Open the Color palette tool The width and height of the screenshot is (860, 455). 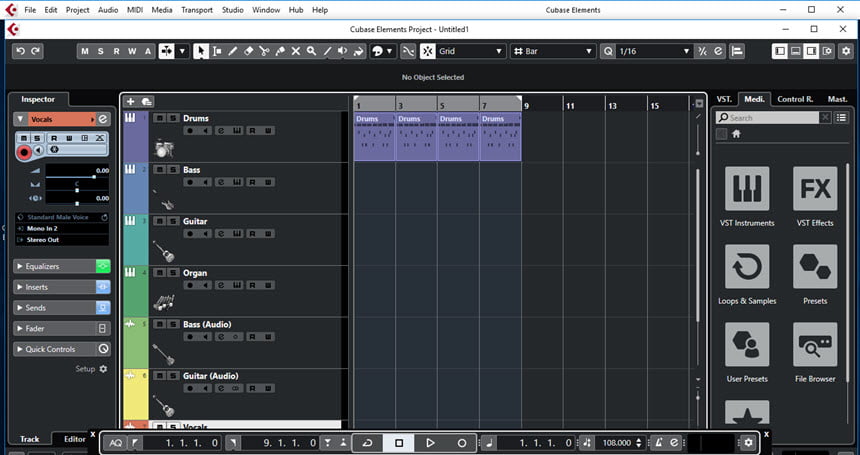(x=377, y=51)
